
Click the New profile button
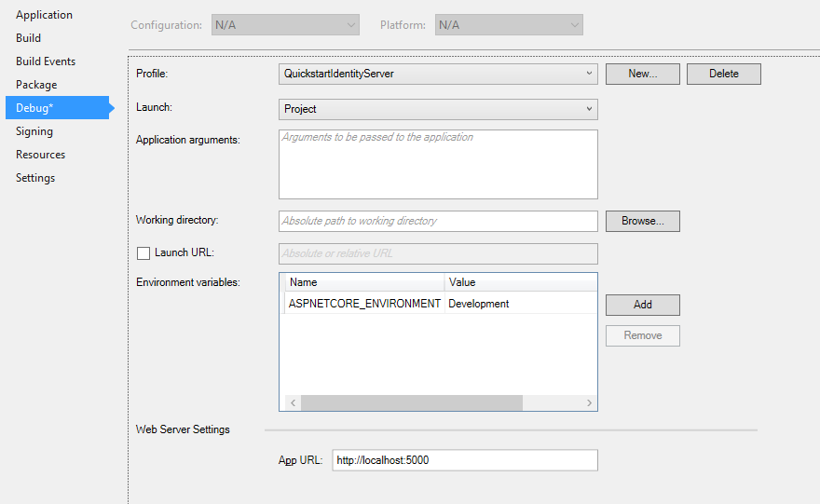pyautogui.click(x=643, y=74)
